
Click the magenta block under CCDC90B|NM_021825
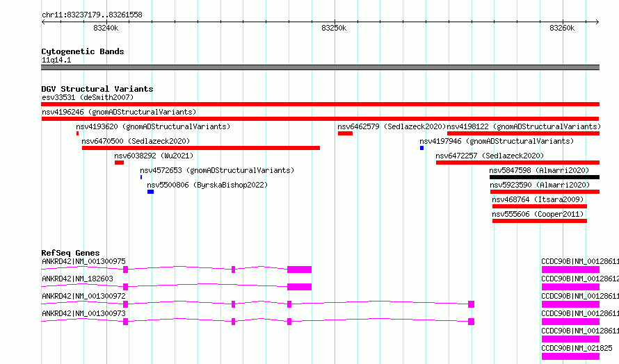[570, 356]
